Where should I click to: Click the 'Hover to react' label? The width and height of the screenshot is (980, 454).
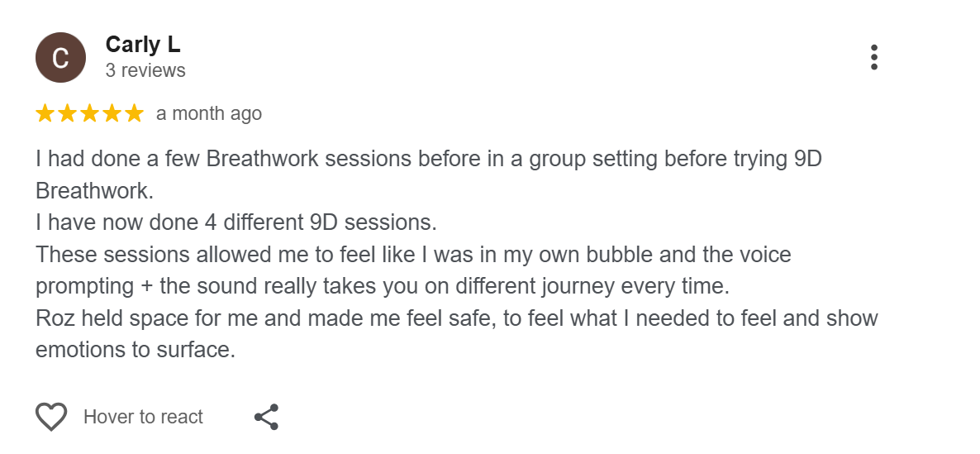(143, 417)
